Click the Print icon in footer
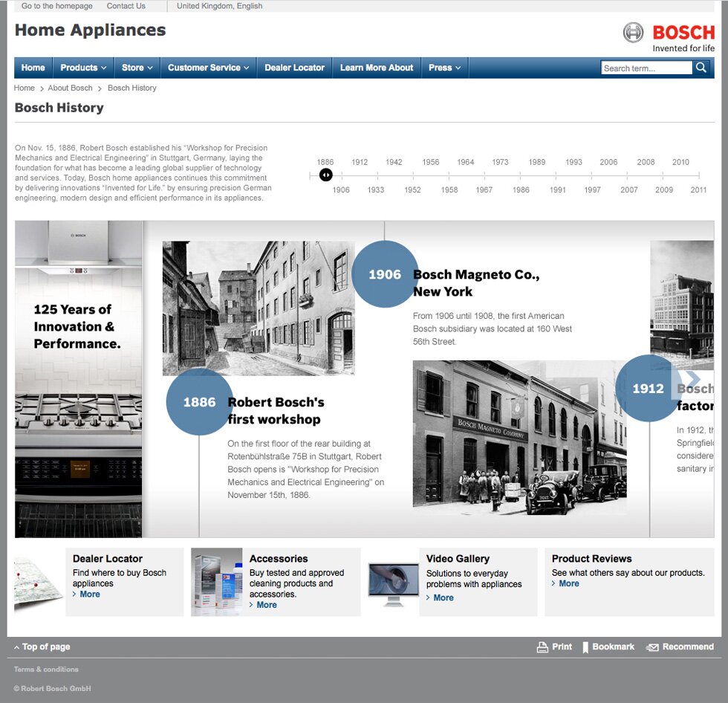Screen dimensions: 728x703 click(542, 647)
